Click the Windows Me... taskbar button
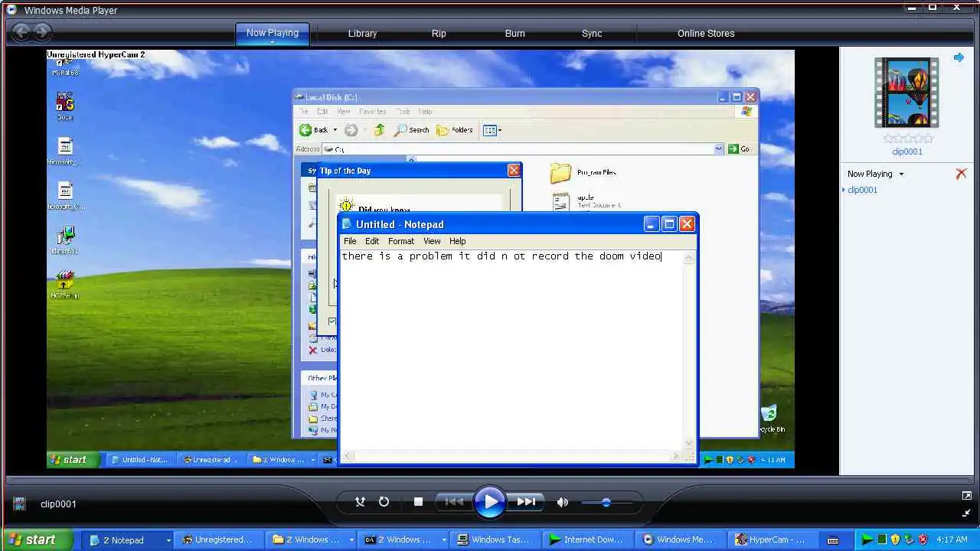 (x=679, y=540)
